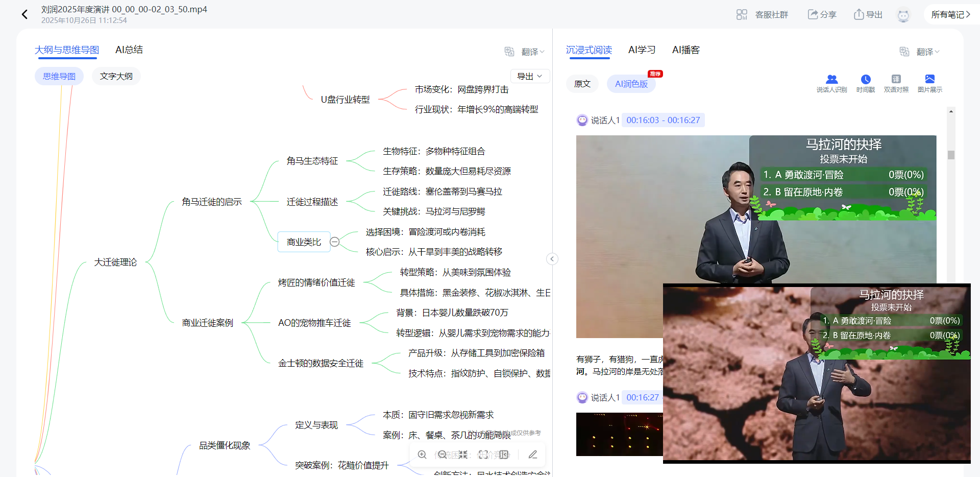Switch to the AI总结 tab

click(x=129, y=50)
